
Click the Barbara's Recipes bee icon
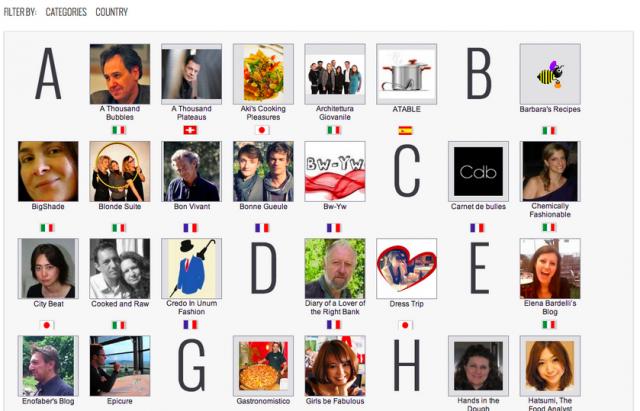point(550,74)
